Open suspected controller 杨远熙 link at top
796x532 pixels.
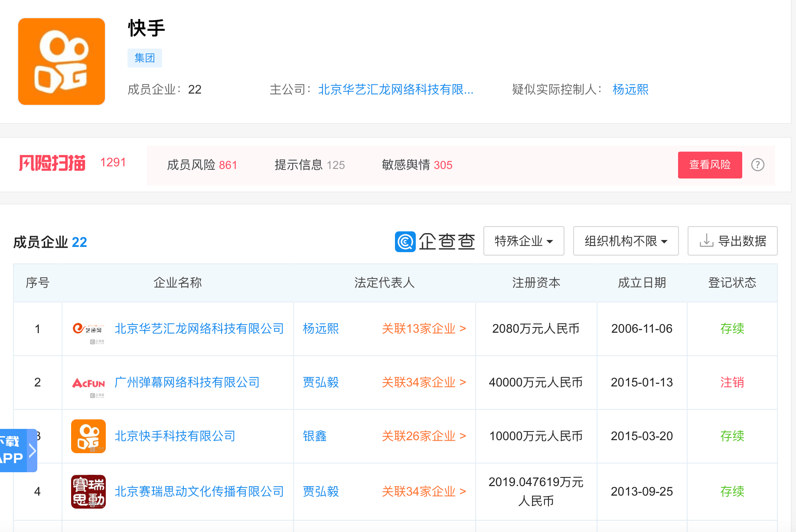click(x=630, y=90)
